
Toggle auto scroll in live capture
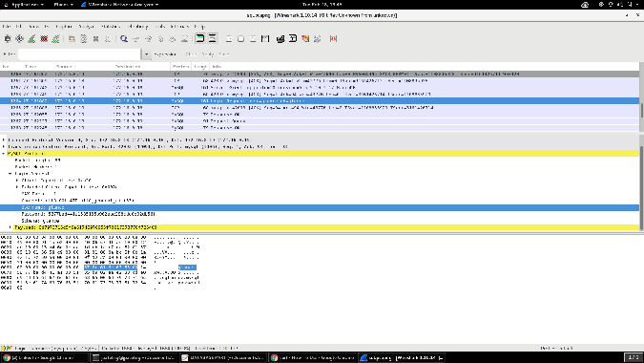coord(213,38)
